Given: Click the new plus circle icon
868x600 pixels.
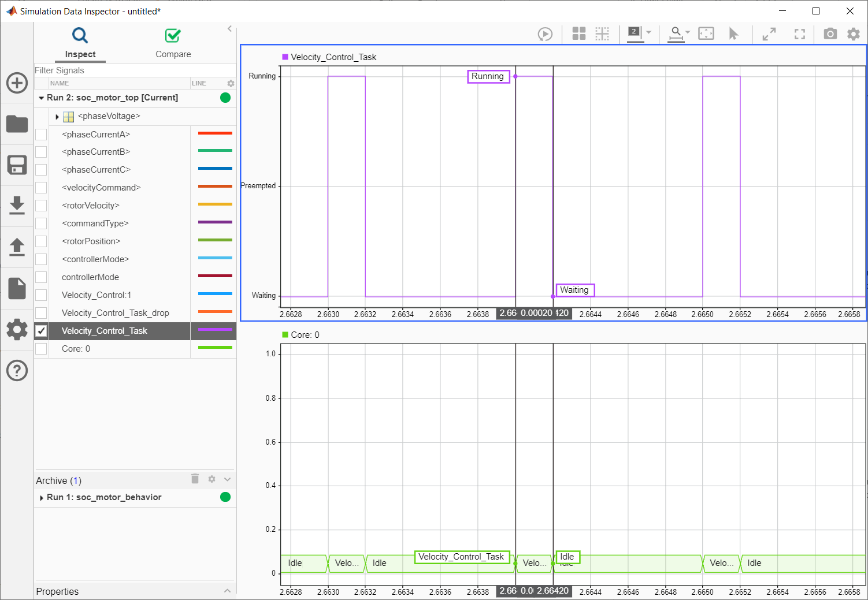Looking at the screenshot, I should point(17,83).
